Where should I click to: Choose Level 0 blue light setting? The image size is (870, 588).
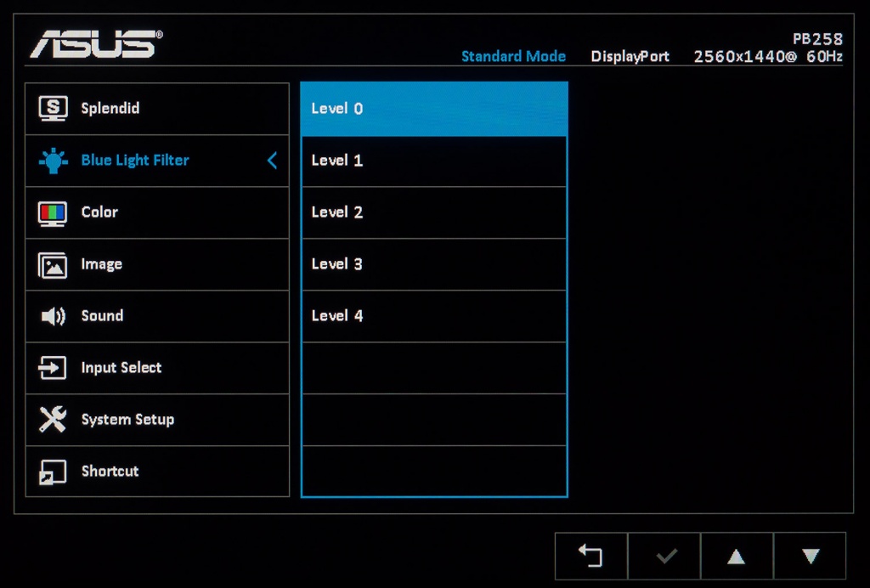pos(434,109)
